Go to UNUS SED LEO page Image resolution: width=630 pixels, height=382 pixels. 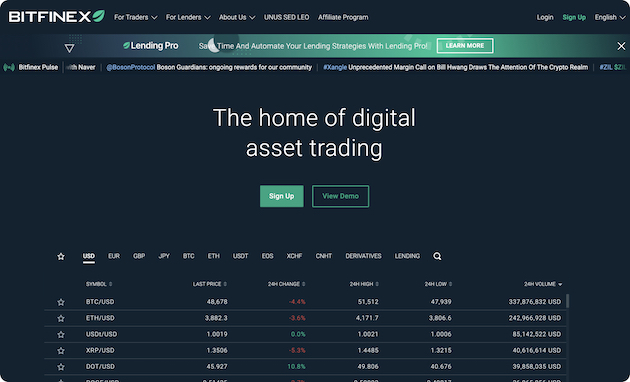(x=286, y=17)
